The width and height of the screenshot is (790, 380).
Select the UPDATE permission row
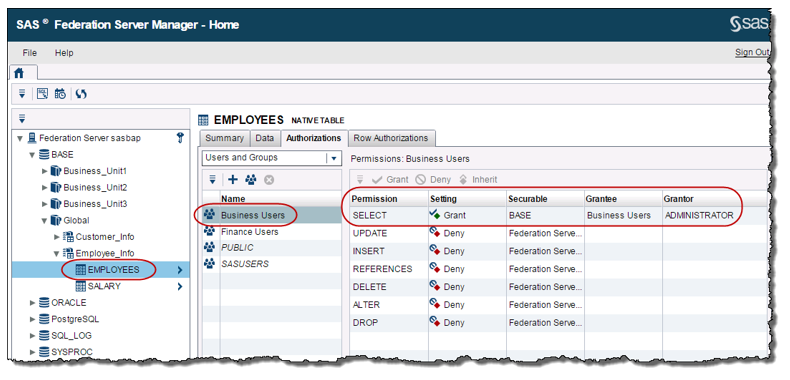[x=559, y=233]
